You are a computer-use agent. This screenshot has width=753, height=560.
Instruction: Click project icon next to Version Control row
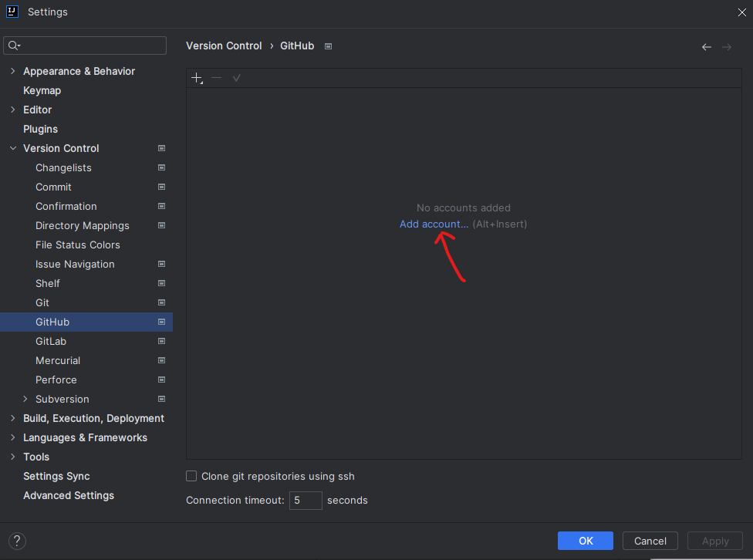click(162, 148)
